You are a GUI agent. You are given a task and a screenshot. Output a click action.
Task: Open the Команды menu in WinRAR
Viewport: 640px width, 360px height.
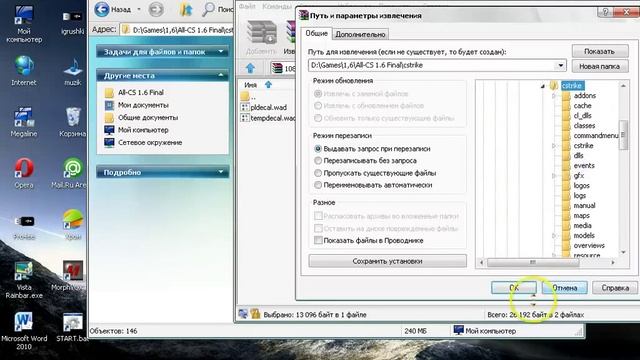click(x=277, y=7)
